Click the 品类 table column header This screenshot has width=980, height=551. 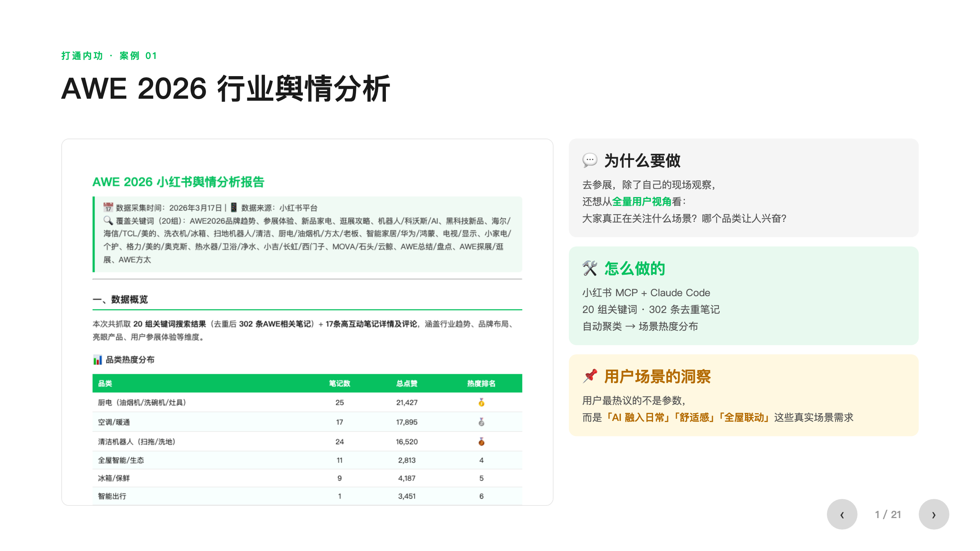(105, 383)
